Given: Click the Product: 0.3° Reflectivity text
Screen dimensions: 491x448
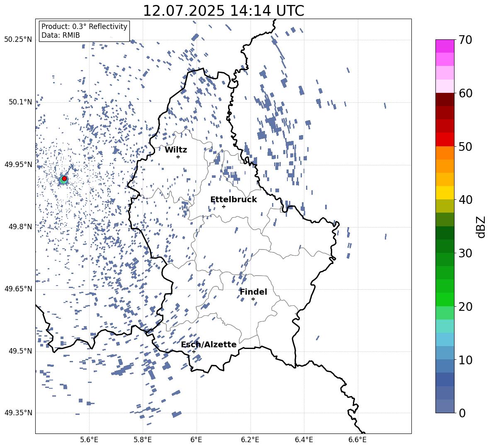Looking at the screenshot, I should point(84,26).
